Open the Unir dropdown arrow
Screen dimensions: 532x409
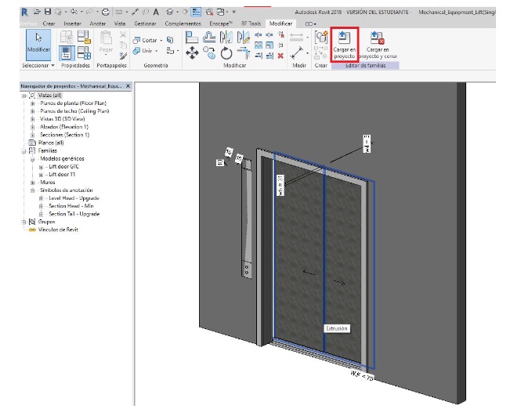pos(157,51)
